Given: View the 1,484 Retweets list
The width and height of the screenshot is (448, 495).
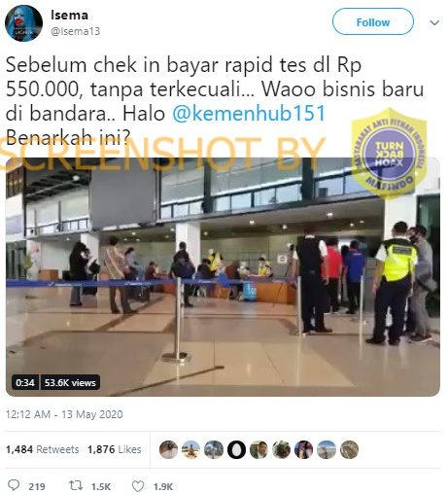Looking at the screenshot, I should click(43, 449).
